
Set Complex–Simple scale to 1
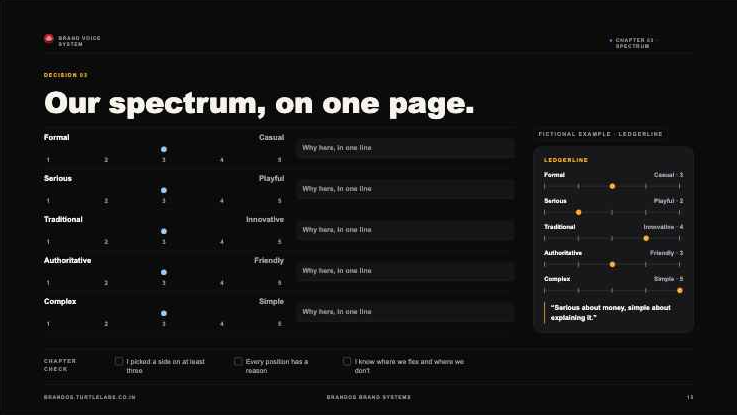48,323
